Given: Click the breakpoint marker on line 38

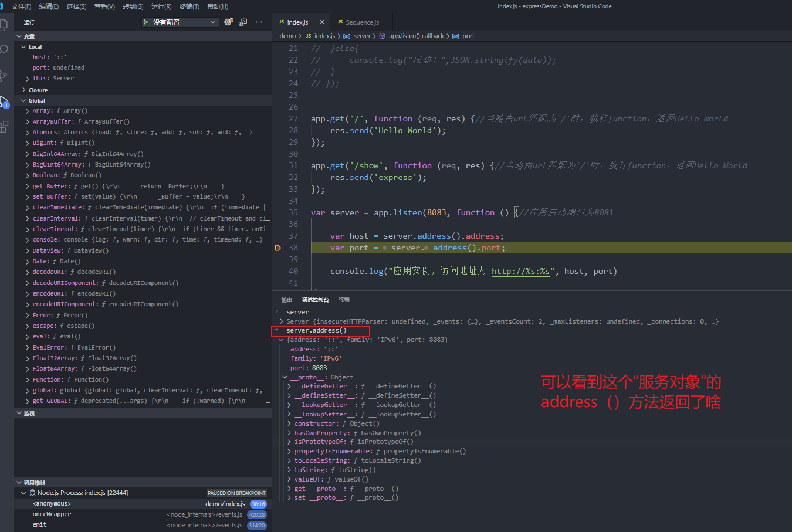Looking at the screenshot, I should (x=277, y=248).
